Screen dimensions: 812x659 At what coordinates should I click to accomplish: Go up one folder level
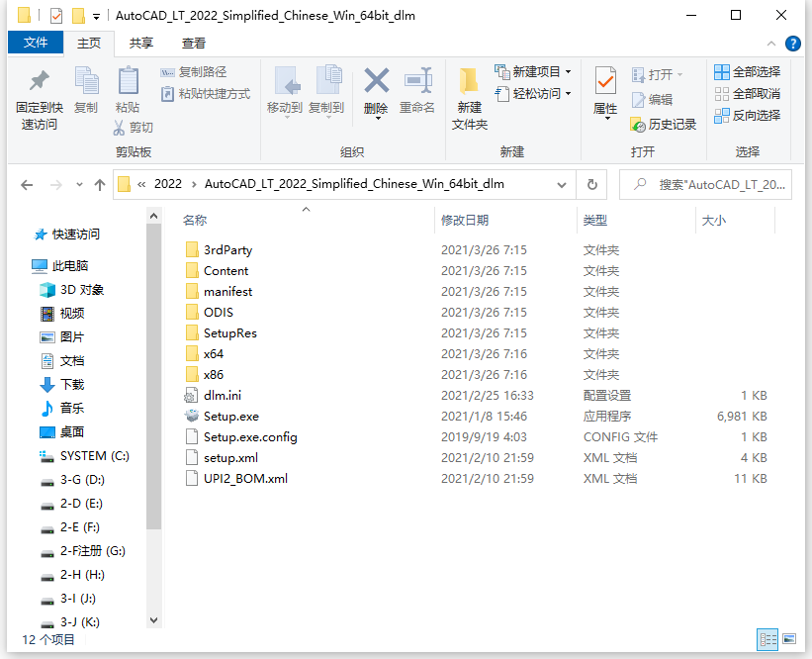pyautogui.click(x=100, y=184)
